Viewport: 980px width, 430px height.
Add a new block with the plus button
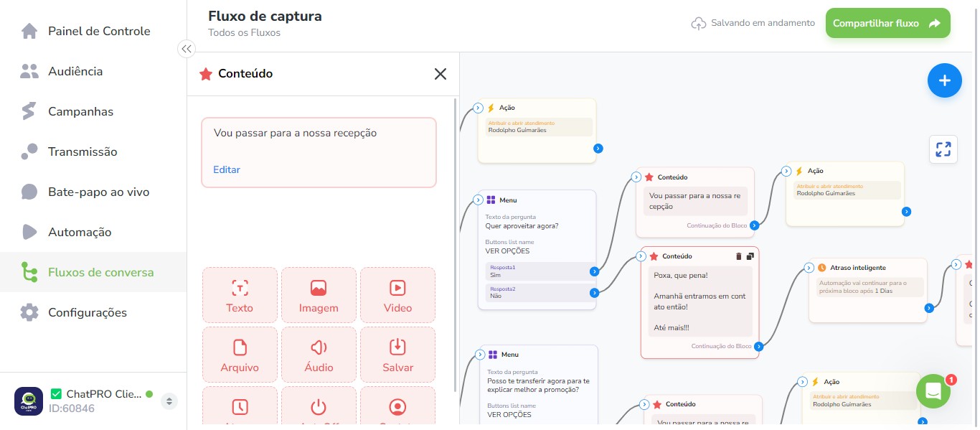tap(945, 80)
